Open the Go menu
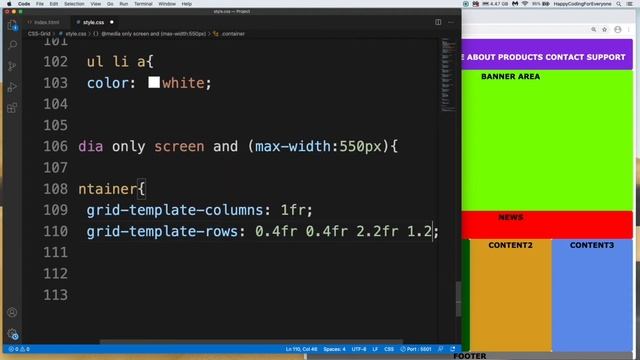 click(x=110, y=4)
